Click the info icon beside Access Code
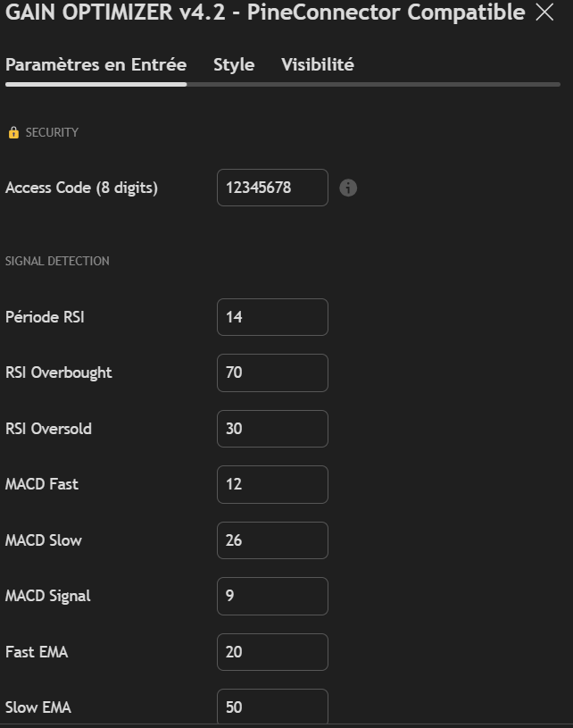 [348, 188]
